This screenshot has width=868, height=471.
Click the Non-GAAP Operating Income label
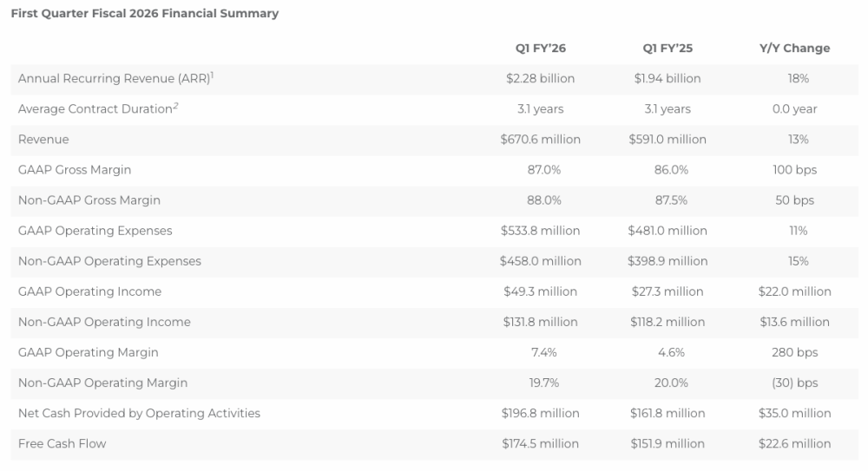pyautogui.click(x=104, y=322)
